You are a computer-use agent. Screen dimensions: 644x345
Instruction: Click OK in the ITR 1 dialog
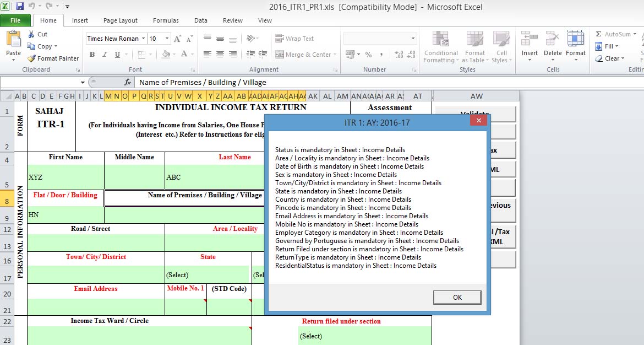[457, 297]
